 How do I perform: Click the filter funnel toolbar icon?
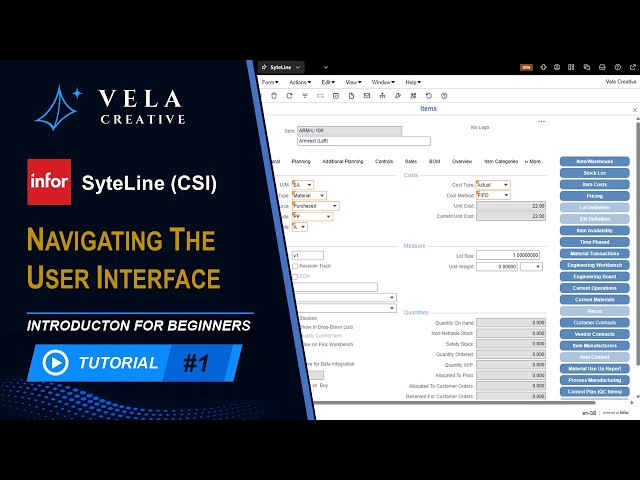pos(305,96)
